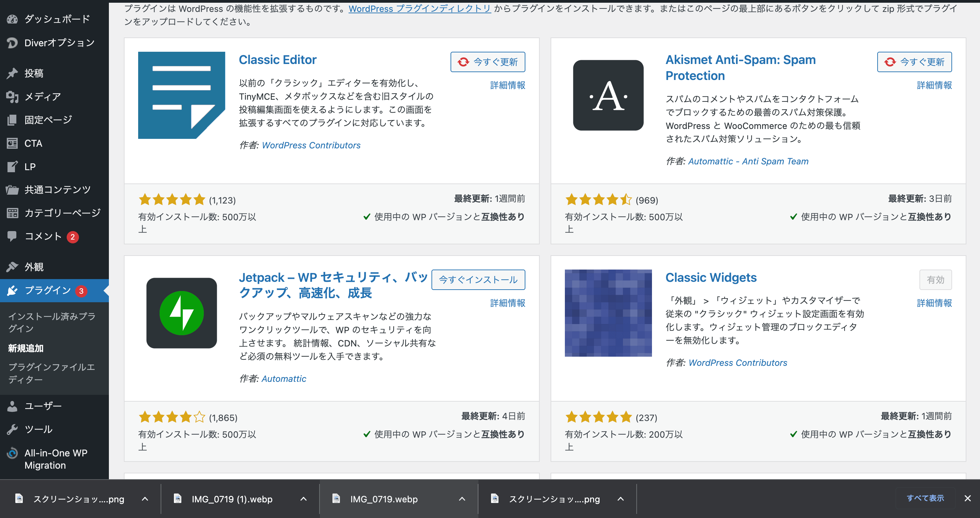Click the appearance brush icon next to 外観
Image resolution: width=980 pixels, height=518 pixels.
point(12,267)
